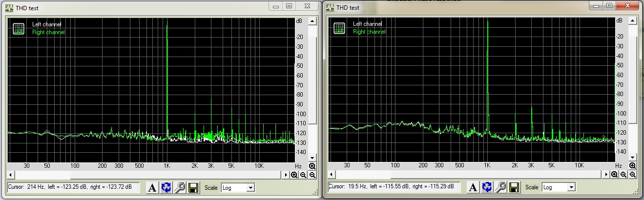Click the 10K frequency label in right window

click(579, 165)
